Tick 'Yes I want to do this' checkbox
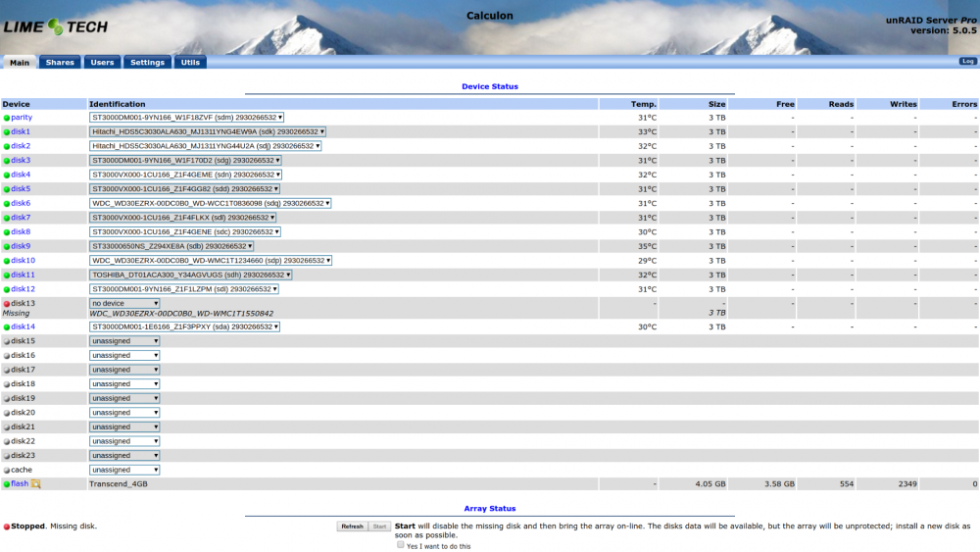 pyautogui.click(x=401, y=544)
